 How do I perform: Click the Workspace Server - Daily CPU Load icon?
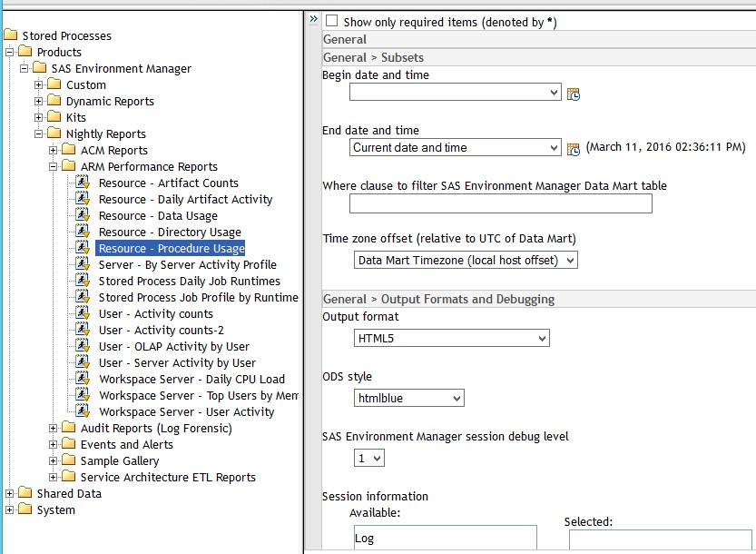[83, 380]
